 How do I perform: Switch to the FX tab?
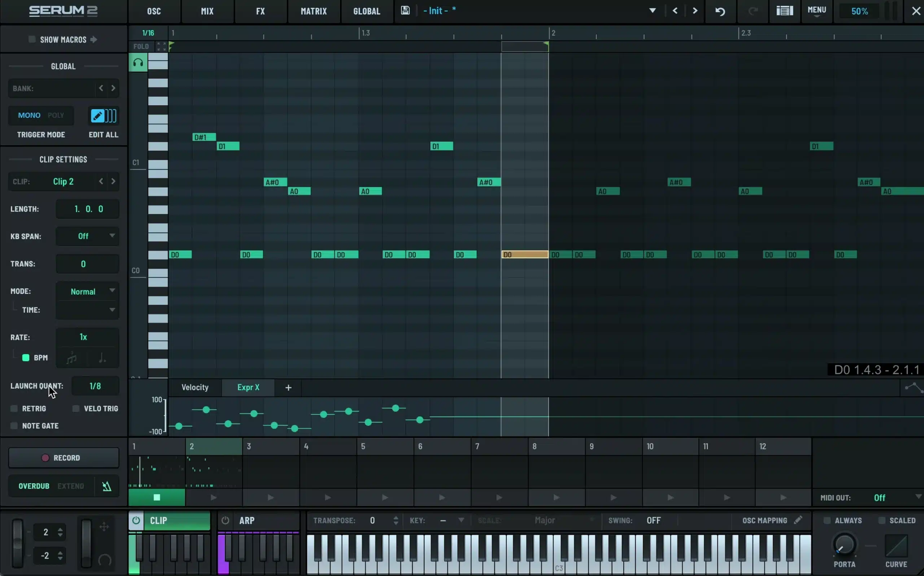[x=261, y=11]
